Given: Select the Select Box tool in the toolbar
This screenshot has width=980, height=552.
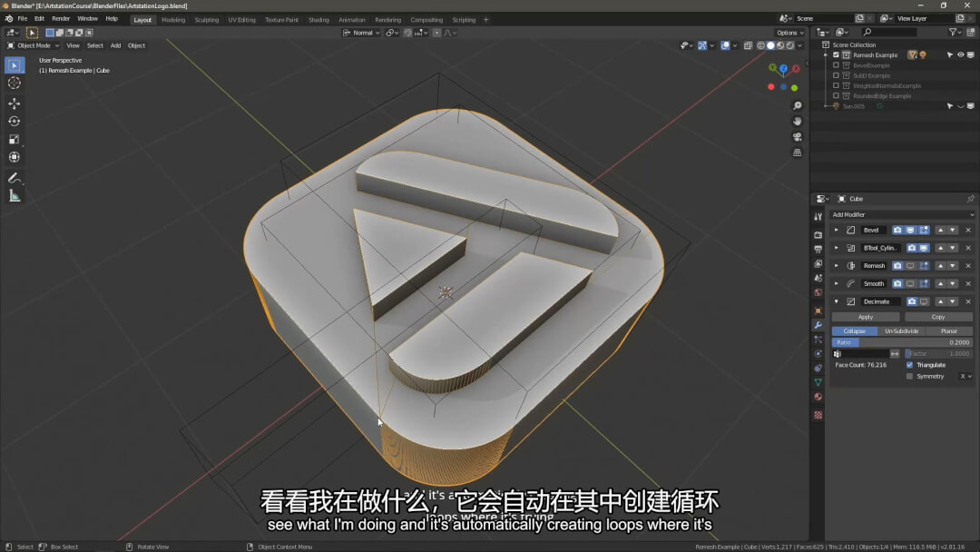Looking at the screenshot, I should click(15, 65).
